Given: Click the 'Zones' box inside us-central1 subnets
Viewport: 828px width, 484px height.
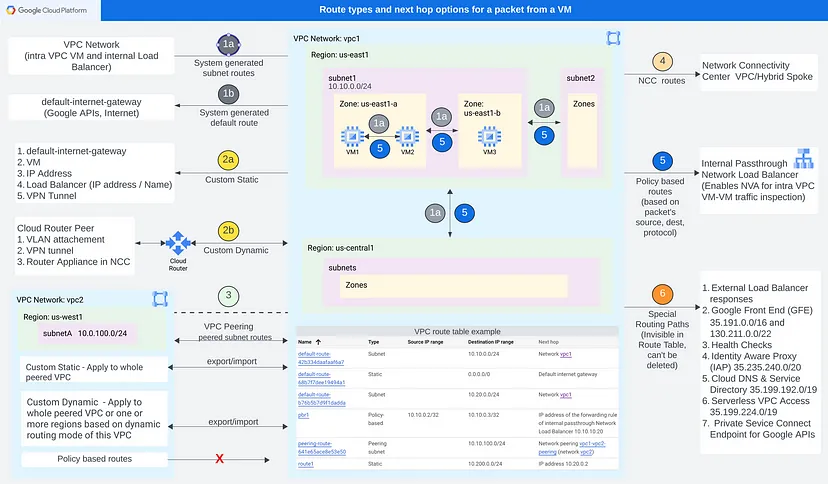Looking at the screenshot, I should point(454,286).
